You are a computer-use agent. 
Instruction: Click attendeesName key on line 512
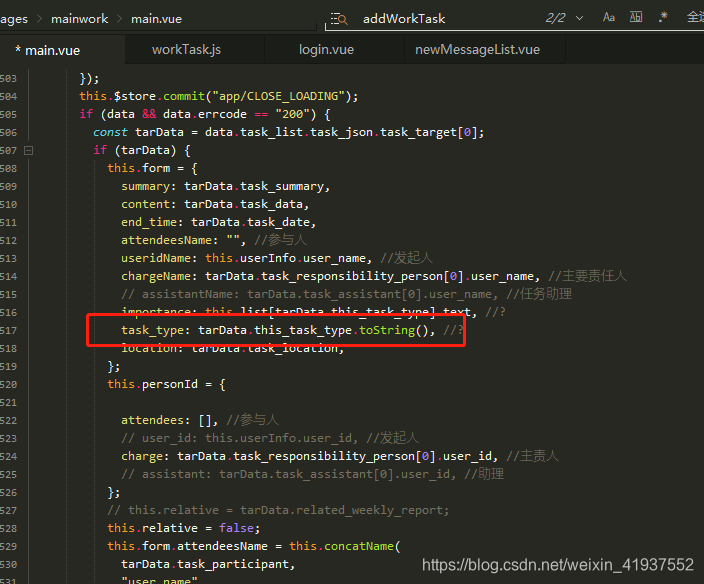[167, 240]
